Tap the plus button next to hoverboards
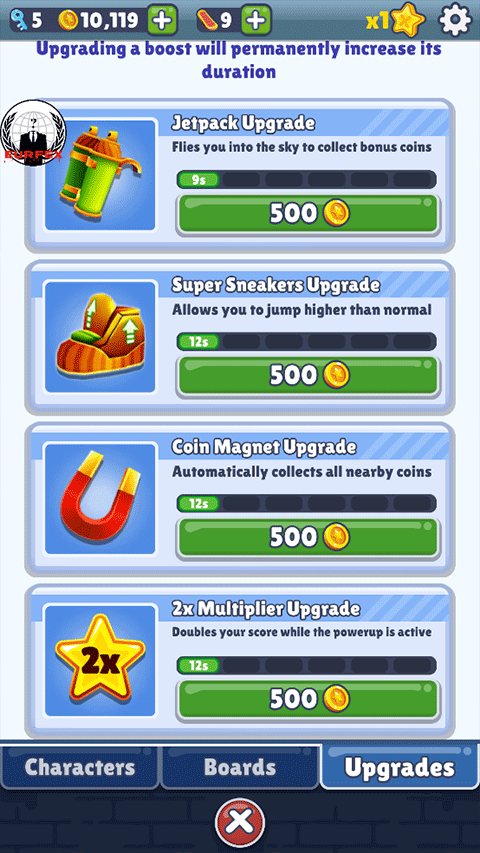Viewport: 480px width, 853px height. click(x=257, y=20)
